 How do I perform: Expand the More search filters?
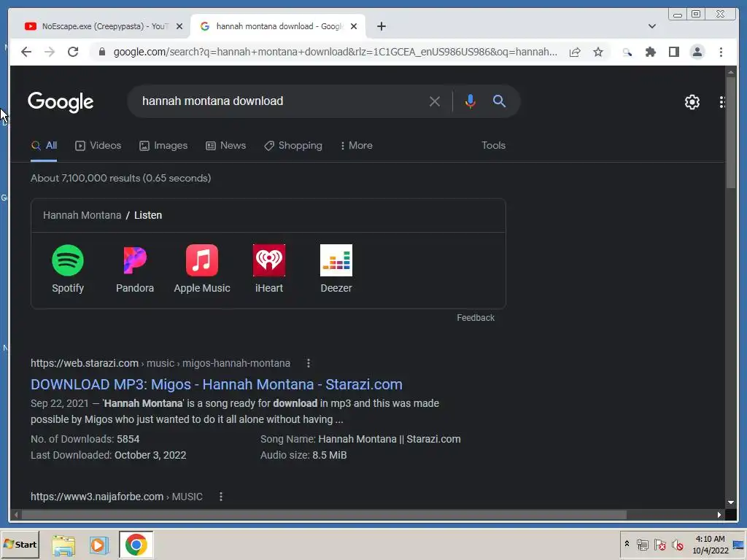tap(356, 146)
